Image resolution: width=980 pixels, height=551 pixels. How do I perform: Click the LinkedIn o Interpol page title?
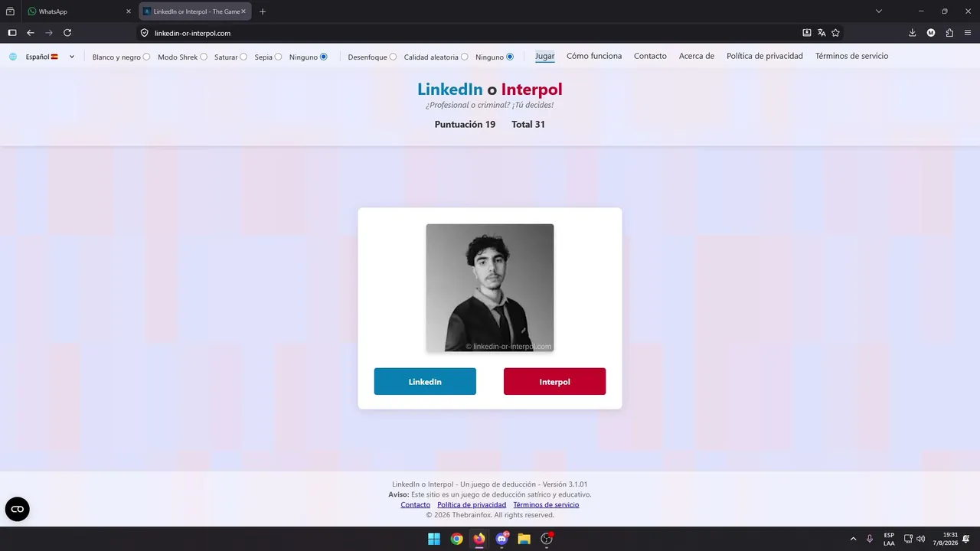pos(490,90)
